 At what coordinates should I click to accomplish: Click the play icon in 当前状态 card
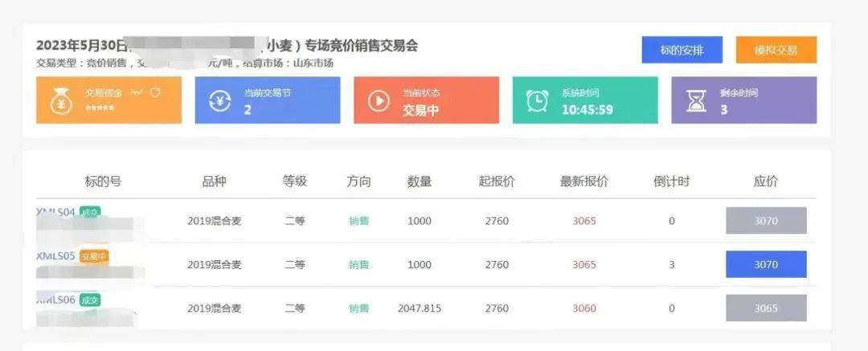[379, 100]
